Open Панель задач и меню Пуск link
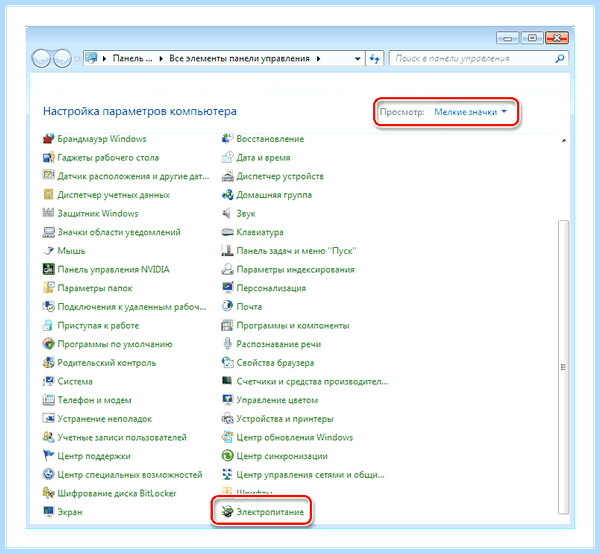This screenshot has height=554, width=600. coord(296,251)
